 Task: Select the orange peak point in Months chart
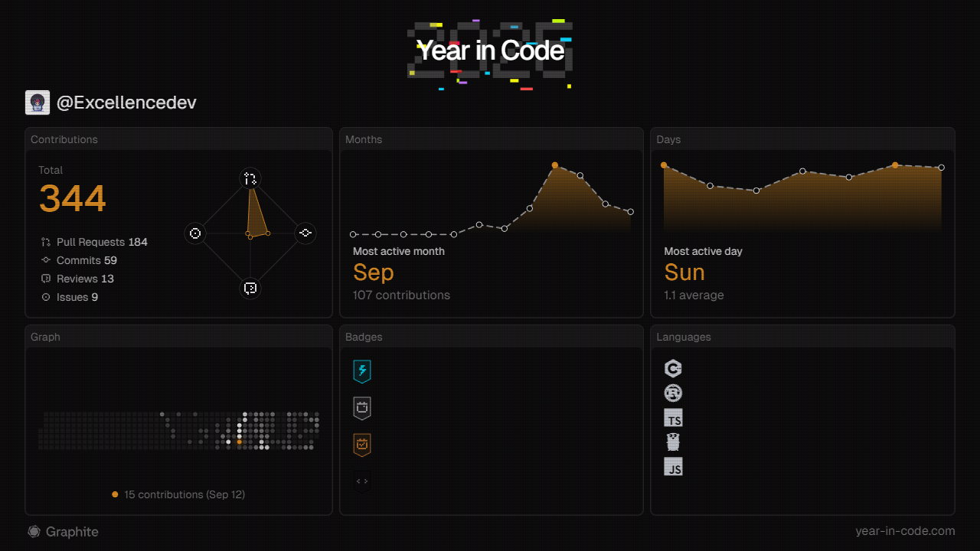pyautogui.click(x=555, y=165)
